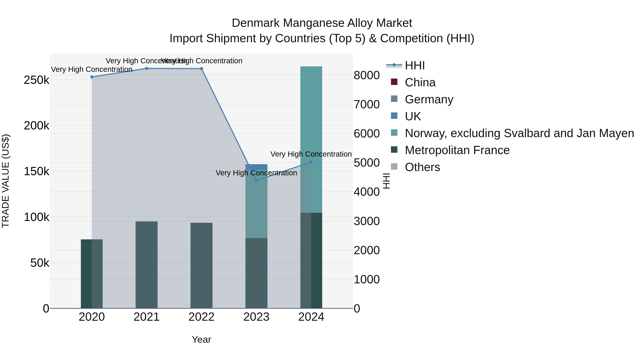Screen dimensions: 644x362
Task: Click the UK legend color swatch
Action: click(394, 116)
